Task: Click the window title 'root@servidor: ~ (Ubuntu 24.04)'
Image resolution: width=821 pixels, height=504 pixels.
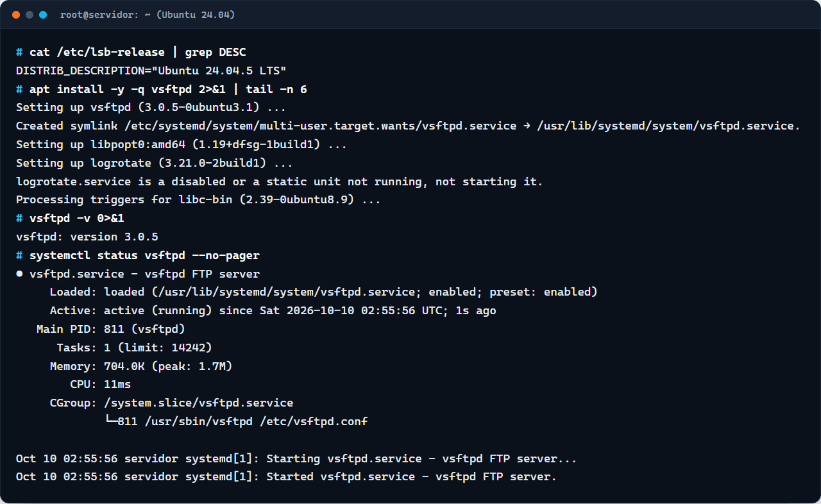Action: [x=148, y=15]
